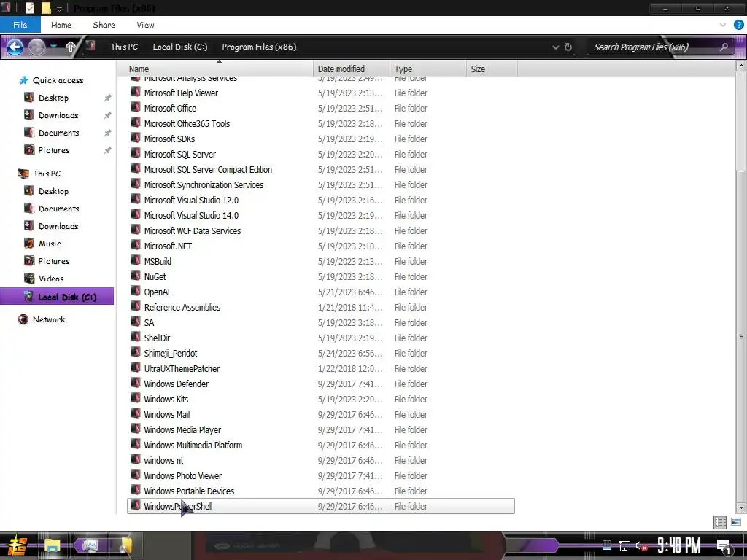Sort by Type column header
This screenshot has width=747, height=560.
click(x=427, y=69)
